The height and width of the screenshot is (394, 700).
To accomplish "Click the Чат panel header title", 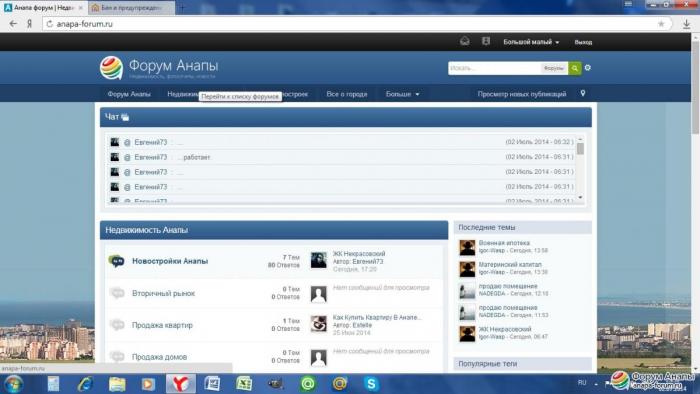I will click(x=112, y=117).
